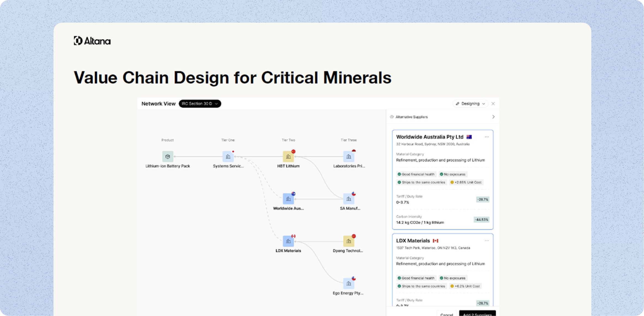Screen dimensions: 644x316
Task: Select the SA Manufacturing node icon
Action: coord(349,199)
